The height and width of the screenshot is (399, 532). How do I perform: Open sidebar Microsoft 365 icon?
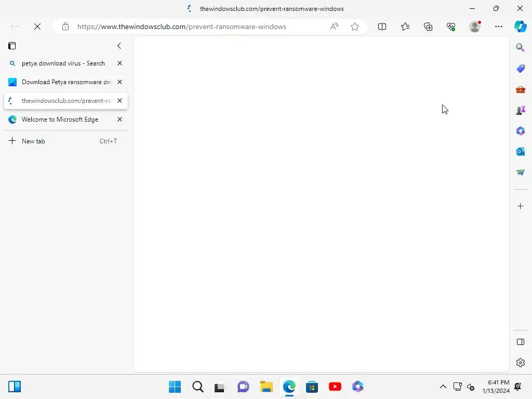click(x=520, y=131)
